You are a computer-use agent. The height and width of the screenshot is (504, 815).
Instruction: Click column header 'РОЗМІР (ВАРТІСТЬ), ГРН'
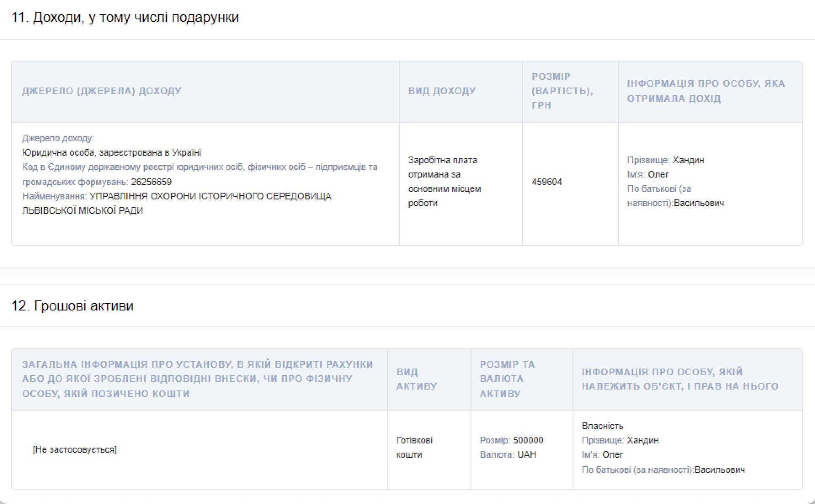562,91
